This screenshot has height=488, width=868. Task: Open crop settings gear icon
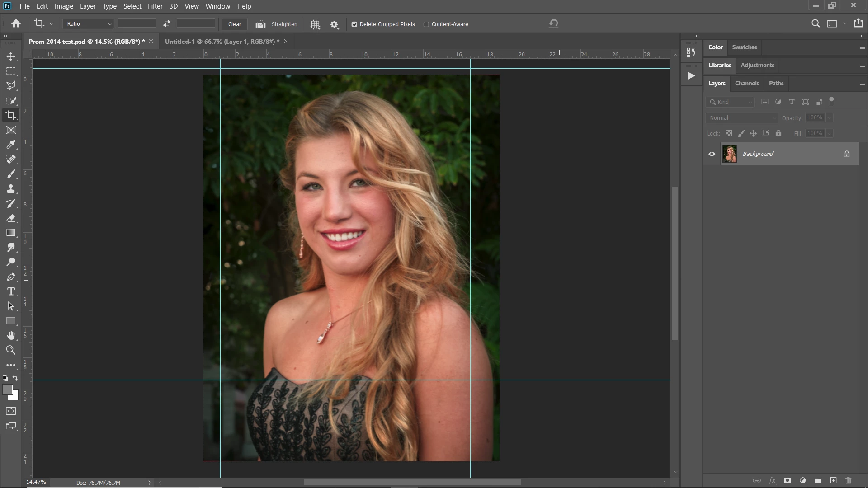pos(334,24)
